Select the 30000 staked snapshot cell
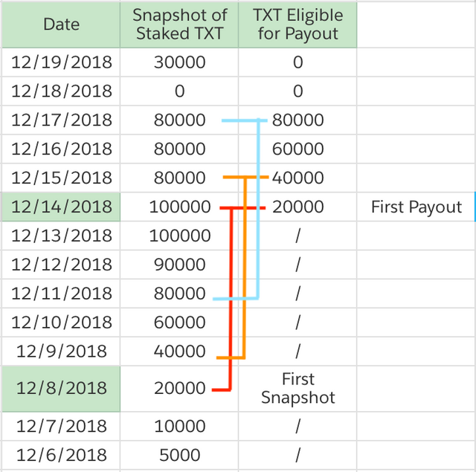This screenshot has width=476, height=472. (x=179, y=62)
